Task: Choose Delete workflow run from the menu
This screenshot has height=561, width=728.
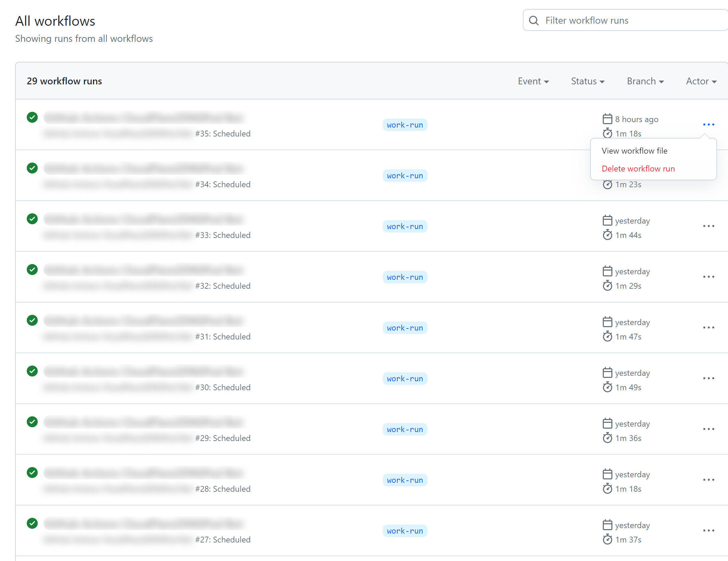Action: 638,168
